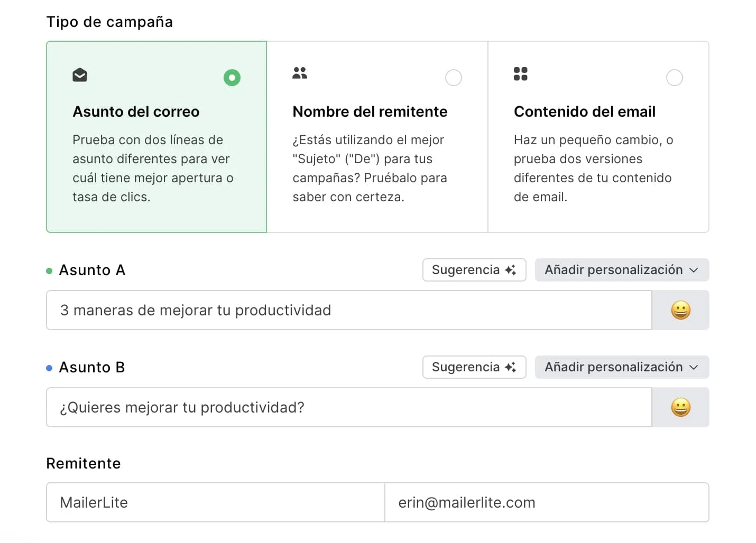Screen dimensions: 756x543
Task: Open the emoji picker for Asunto B
Action: pos(680,407)
